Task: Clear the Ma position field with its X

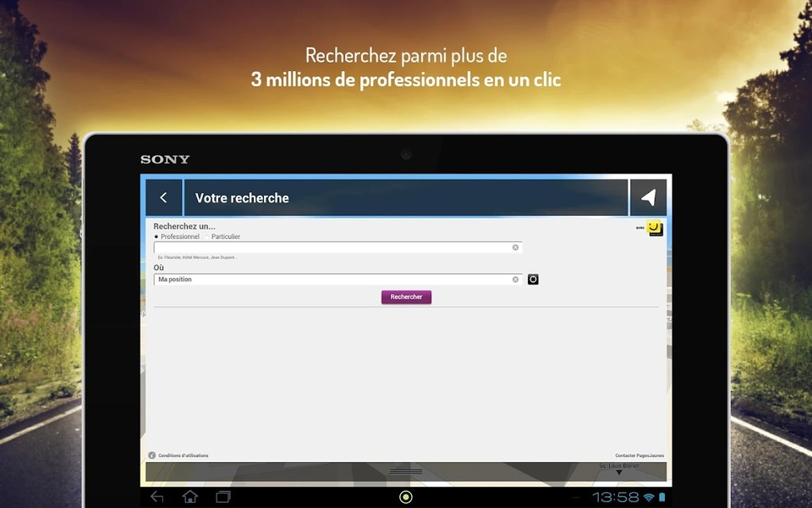Action: 515,279
